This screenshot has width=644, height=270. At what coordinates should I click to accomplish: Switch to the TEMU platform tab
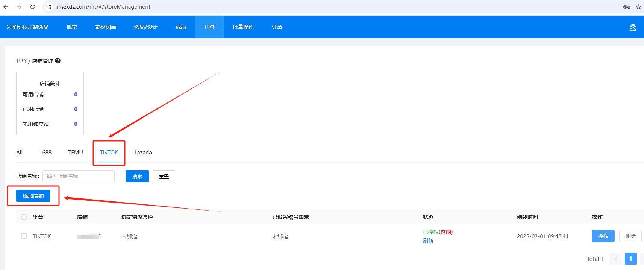(76, 153)
